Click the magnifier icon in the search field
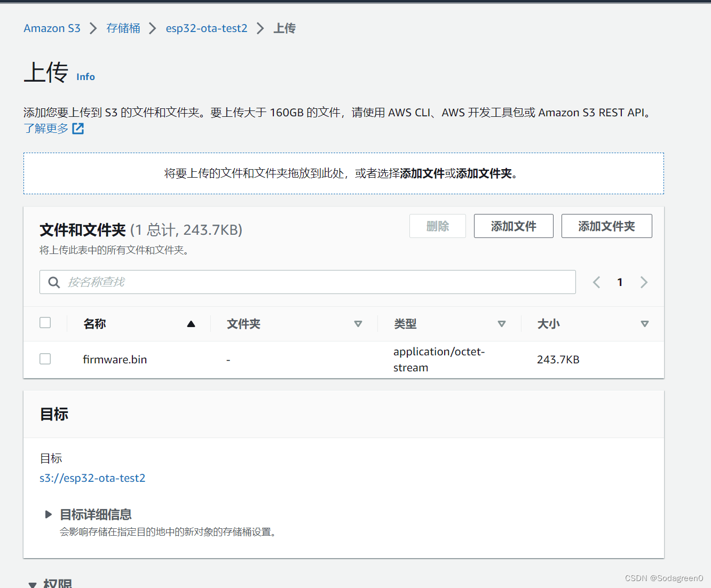Image resolution: width=711 pixels, height=588 pixels. coord(54,282)
